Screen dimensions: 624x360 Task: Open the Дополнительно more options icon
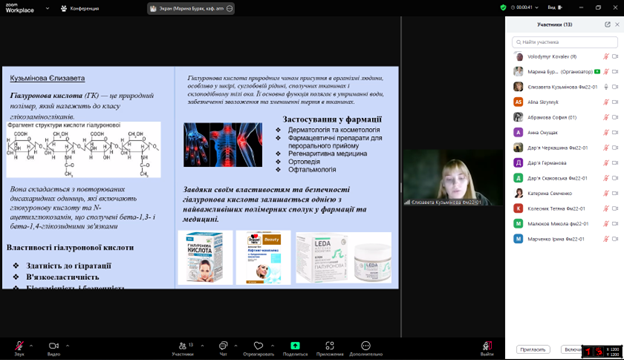pos(366,346)
